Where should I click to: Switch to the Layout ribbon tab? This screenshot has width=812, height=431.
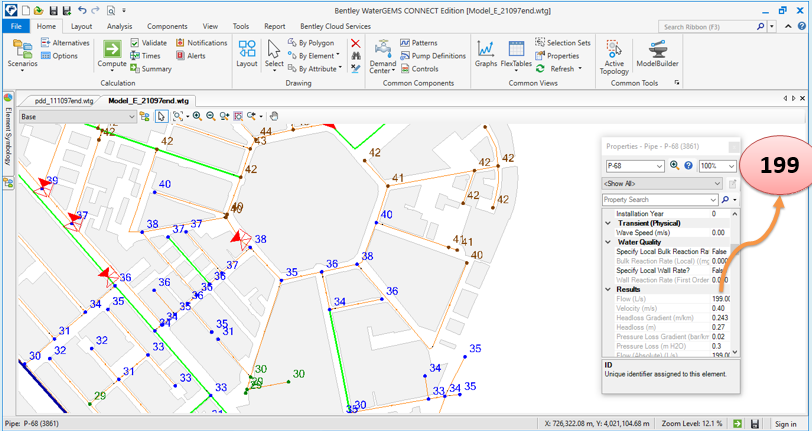pos(81,26)
